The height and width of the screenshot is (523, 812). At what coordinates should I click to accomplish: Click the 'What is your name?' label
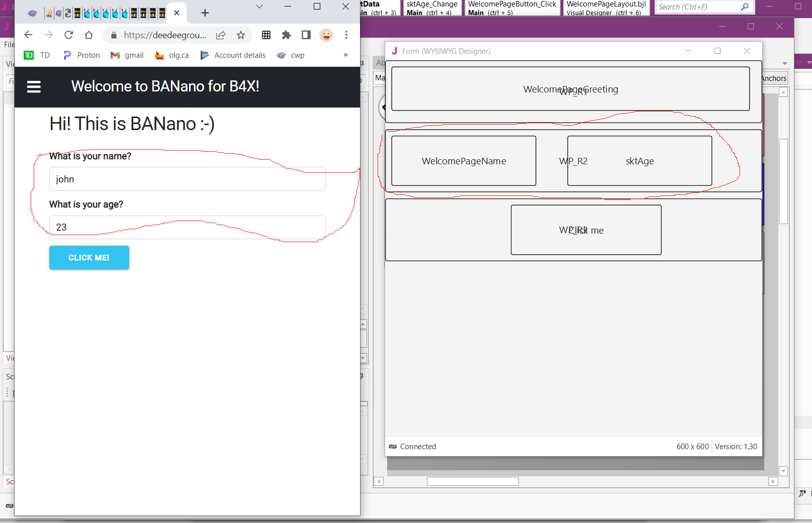(90, 156)
